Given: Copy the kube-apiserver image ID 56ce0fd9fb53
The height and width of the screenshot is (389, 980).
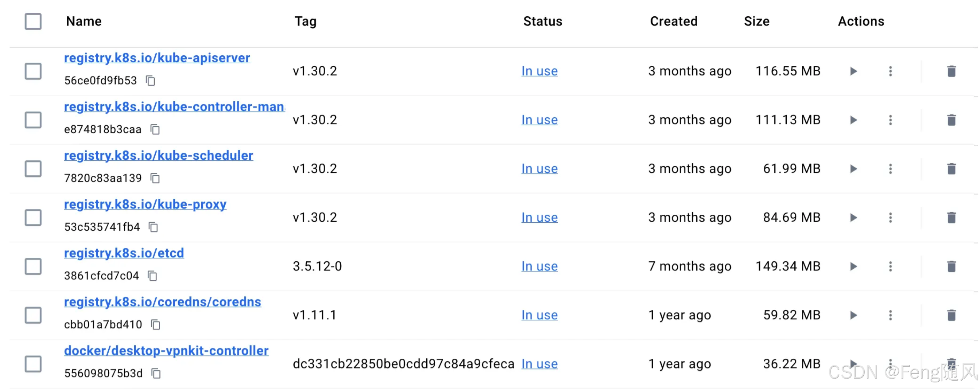Looking at the screenshot, I should pos(150,81).
